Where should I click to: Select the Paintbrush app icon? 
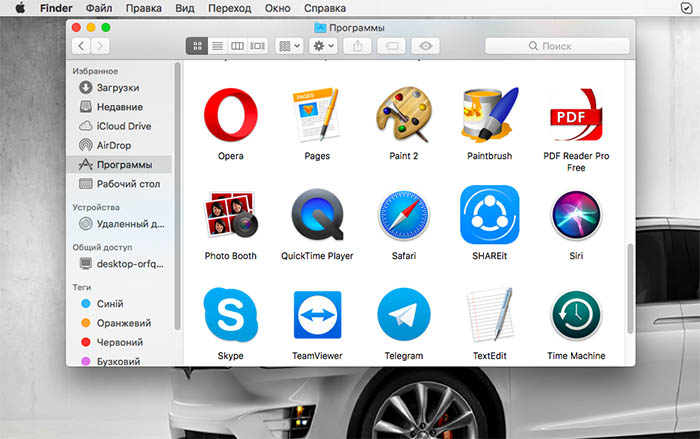pos(490,115)
